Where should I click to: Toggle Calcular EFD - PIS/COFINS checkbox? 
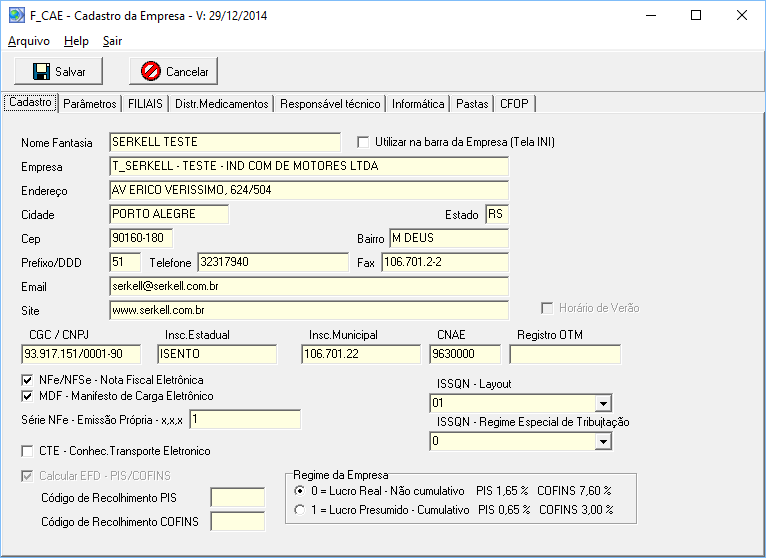point(27,475)
